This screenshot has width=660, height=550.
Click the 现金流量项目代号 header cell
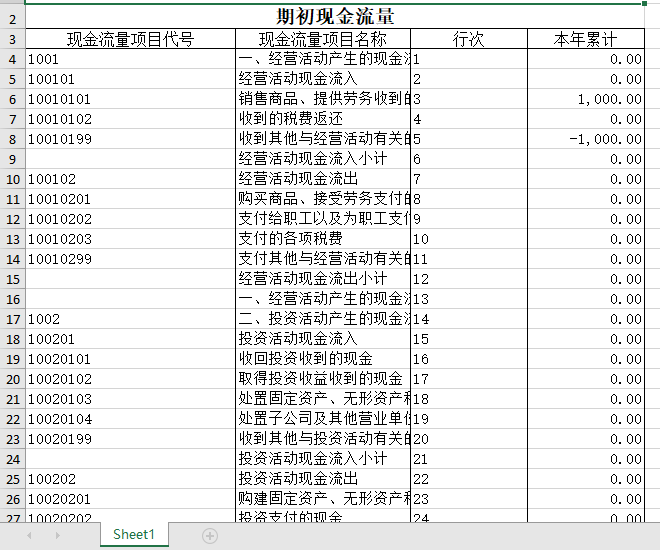tap(130, 39)
